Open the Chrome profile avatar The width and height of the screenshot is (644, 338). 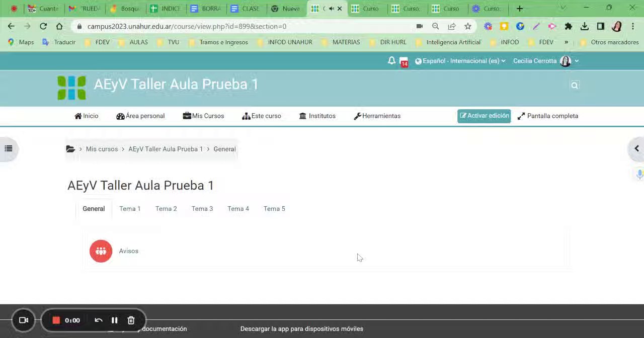[617, 26]
